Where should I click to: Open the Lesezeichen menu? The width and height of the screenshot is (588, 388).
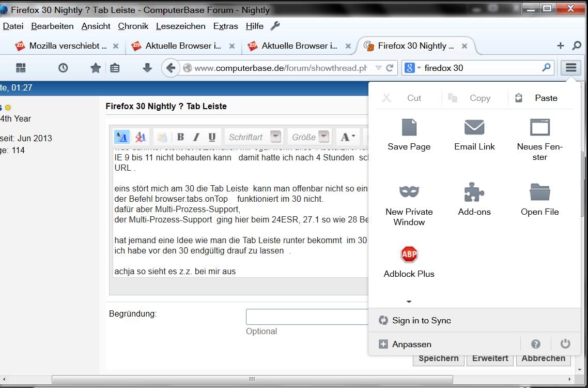[x=181, y=26]
